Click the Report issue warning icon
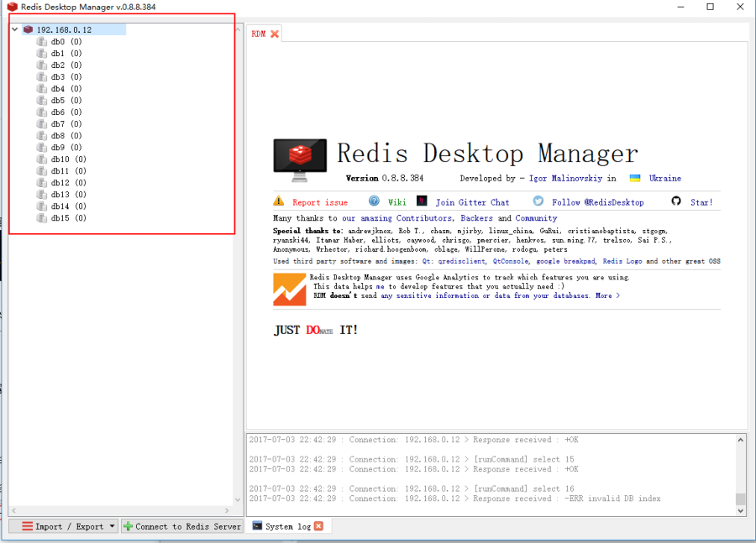The width and height of the screenshot is (756, 543). tap(279, 201)
